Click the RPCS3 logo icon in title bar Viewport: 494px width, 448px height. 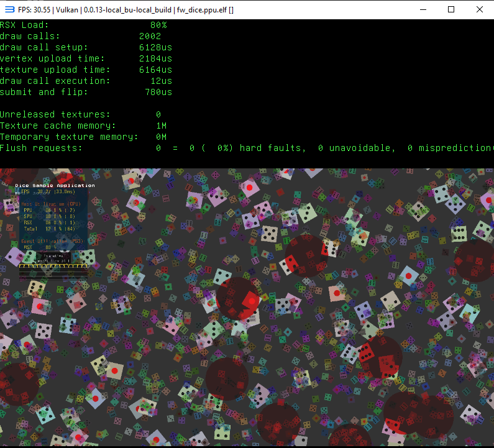pos(10,10)
